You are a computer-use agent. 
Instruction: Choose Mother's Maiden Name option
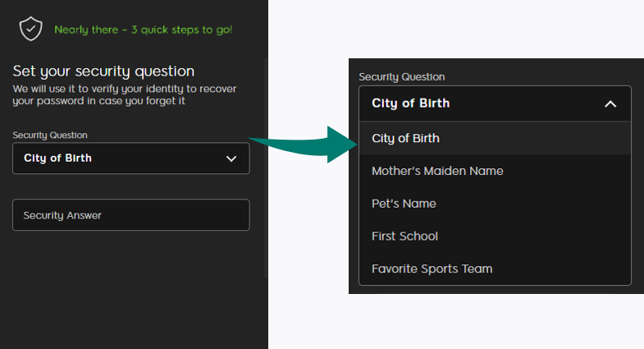click(x=437, y=171)
